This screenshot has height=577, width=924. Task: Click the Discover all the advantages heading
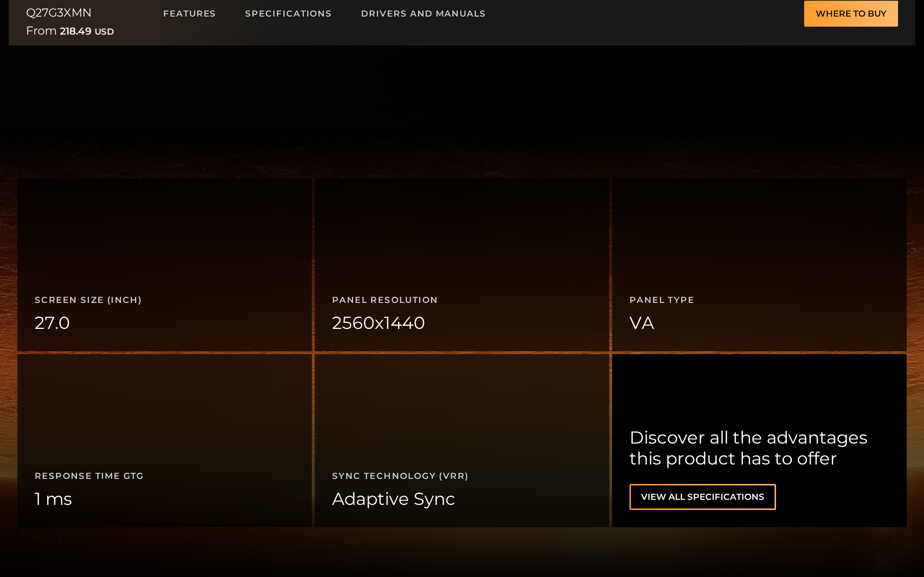(x=748, y=448)
